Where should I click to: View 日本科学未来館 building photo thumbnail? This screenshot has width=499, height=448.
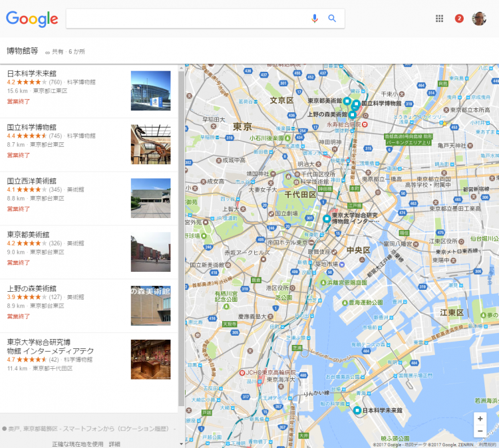click(x=150, y=90)
